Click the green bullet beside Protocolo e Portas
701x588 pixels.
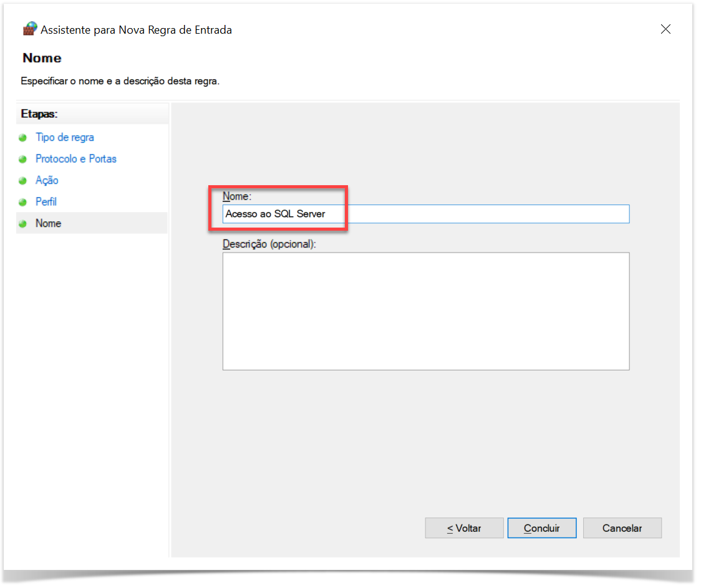pos(23,159)
